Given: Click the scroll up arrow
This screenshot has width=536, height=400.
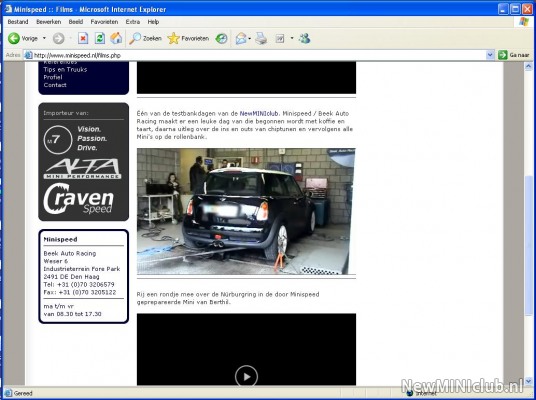Looking at the screenshot, I should (528, 66).
